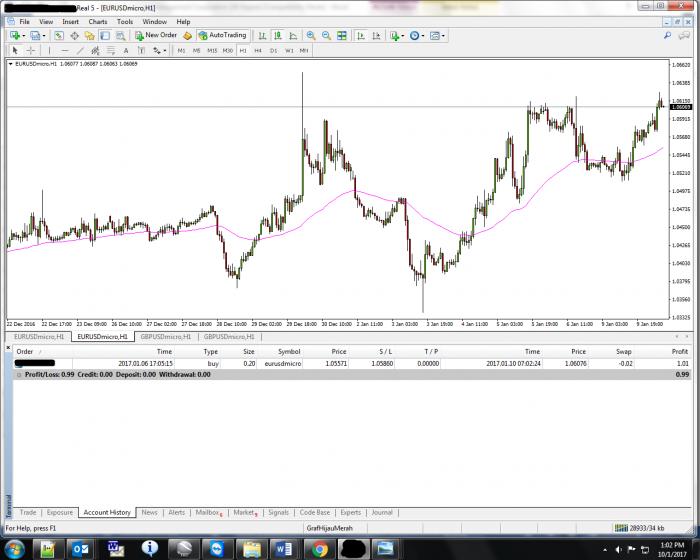The height and width of the screenshot is (560, 700).
Task: Show the Data Window
Action: (x=74, y=36)
